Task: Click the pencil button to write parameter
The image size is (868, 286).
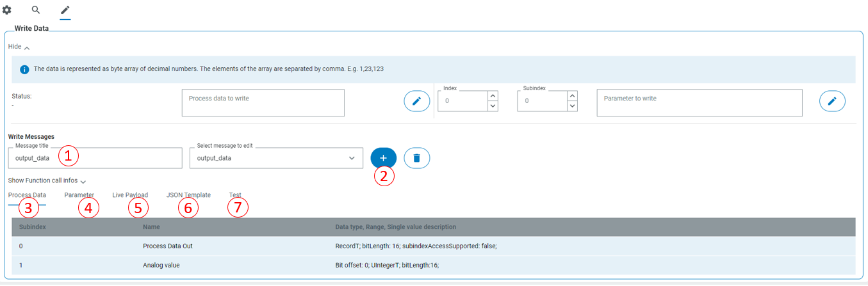Action: [832, 101]
